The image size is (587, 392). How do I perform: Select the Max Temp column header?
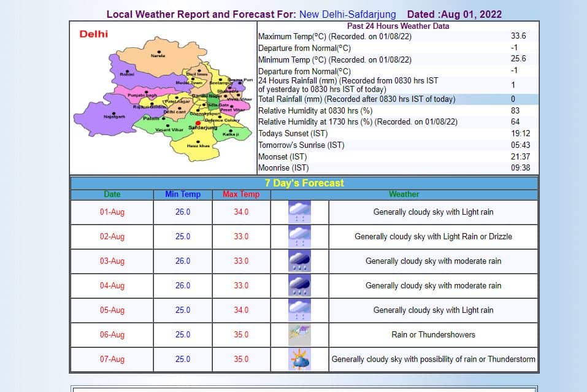[240, 194]
